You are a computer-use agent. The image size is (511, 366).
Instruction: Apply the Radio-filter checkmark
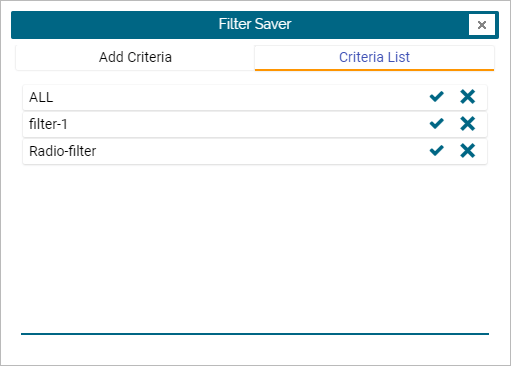436,151
